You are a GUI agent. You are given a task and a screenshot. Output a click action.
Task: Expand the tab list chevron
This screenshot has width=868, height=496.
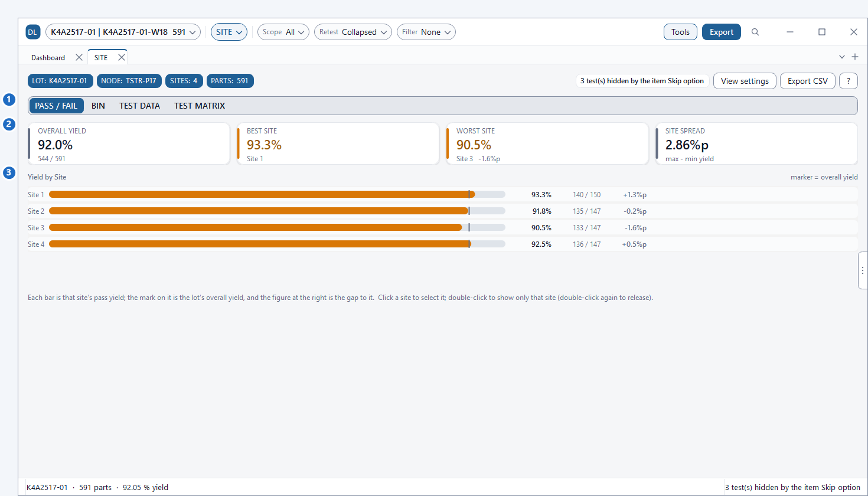point(842,57)
